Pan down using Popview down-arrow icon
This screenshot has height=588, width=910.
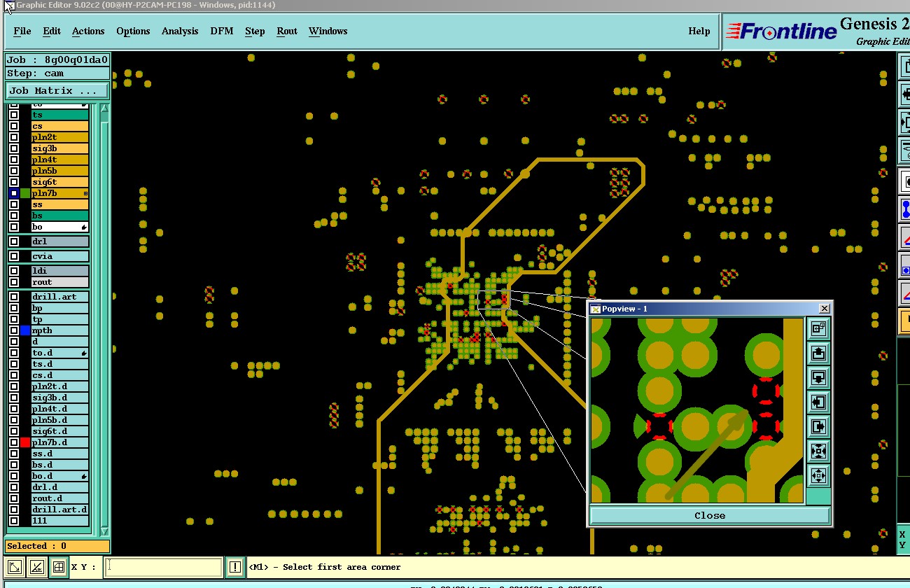[x=818, y=377]
